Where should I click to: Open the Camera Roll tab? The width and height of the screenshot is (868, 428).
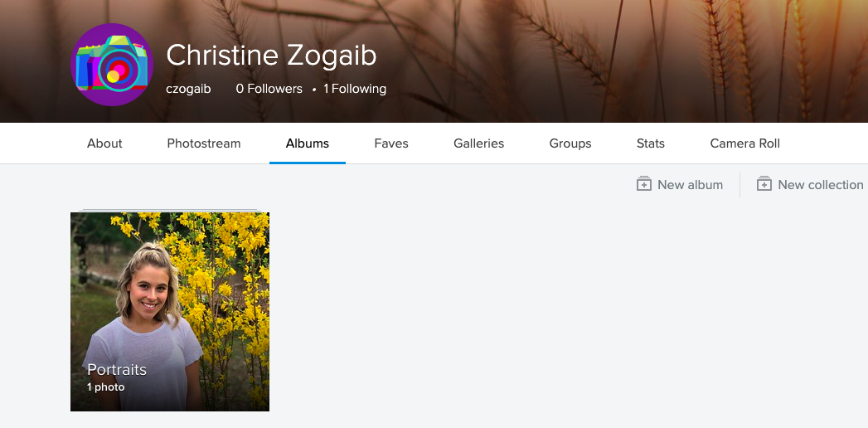(745, 143)
